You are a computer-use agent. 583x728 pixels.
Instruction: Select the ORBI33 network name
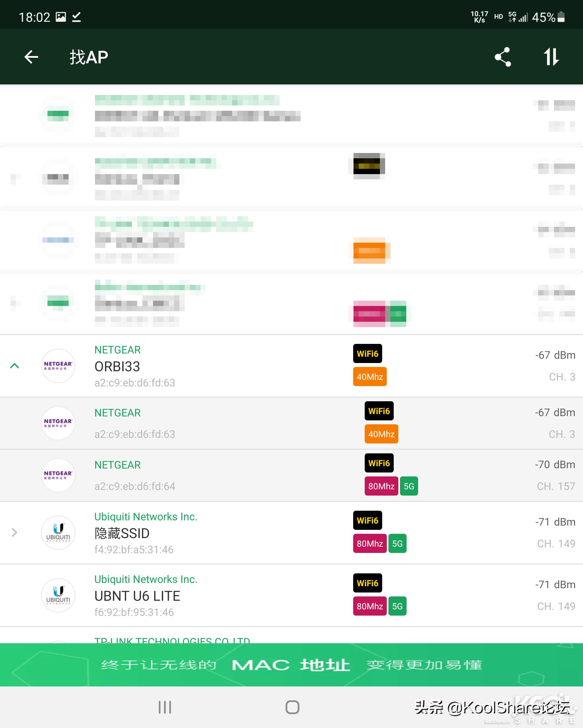tap(117, 366)
